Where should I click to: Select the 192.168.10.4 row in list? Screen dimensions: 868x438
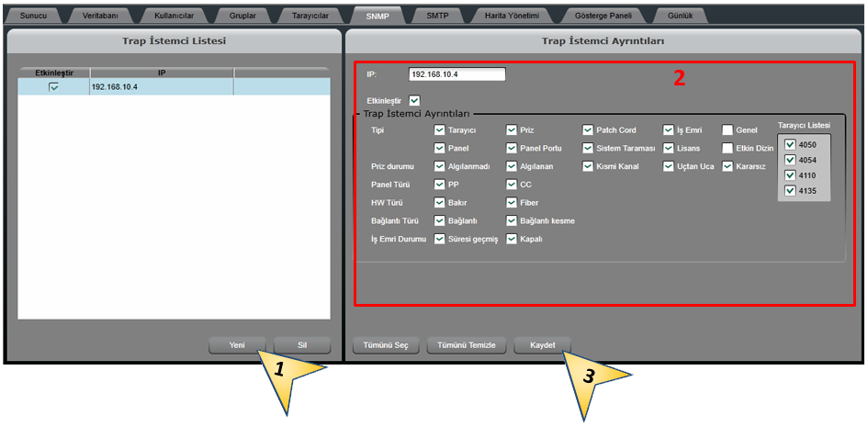click(x=161, y=87)
